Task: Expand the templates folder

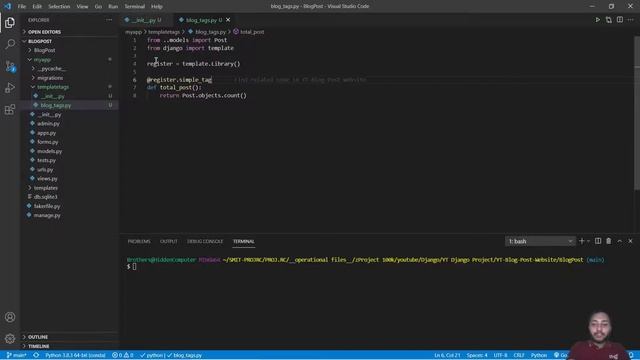Action: click(69, 188)
